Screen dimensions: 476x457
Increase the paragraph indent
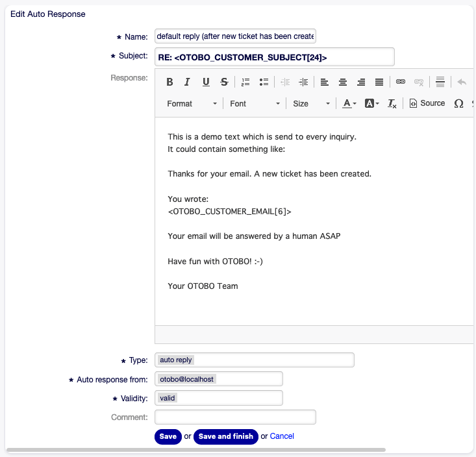[303, 82]
